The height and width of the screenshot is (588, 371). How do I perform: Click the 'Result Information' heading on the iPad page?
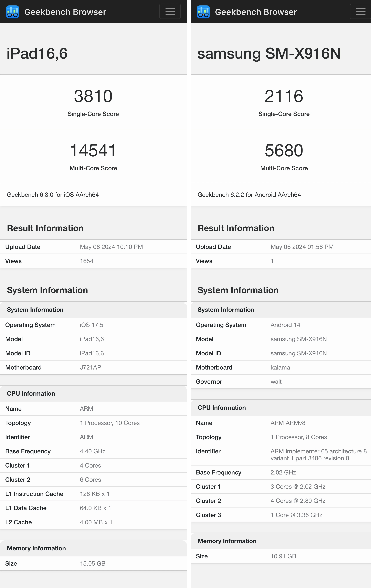(45, 228)
